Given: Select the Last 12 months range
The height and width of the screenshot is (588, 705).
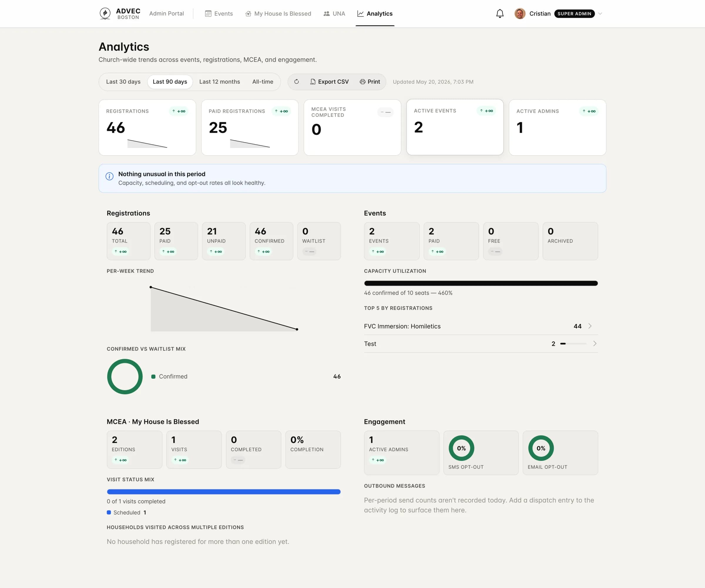Looking at the screenshot, I should click(x=219, y=82).
